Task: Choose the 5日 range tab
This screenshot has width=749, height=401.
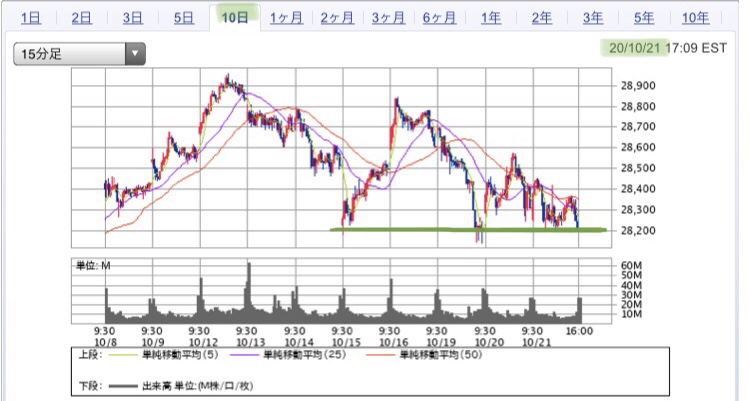Action: point(184,18)
